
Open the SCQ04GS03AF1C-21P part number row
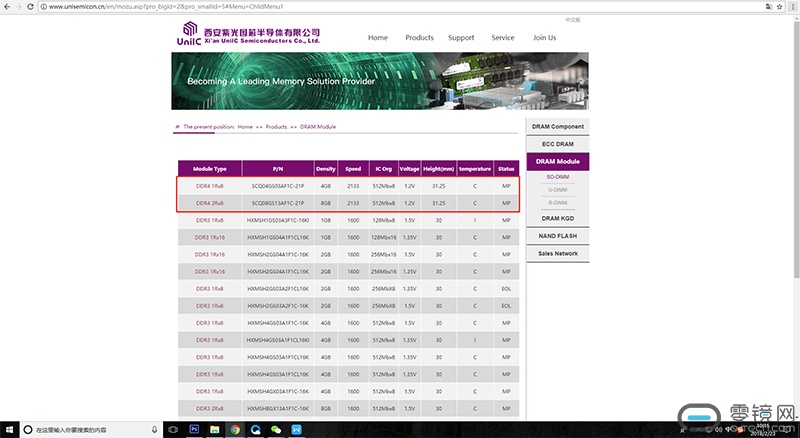coord(279,186)
